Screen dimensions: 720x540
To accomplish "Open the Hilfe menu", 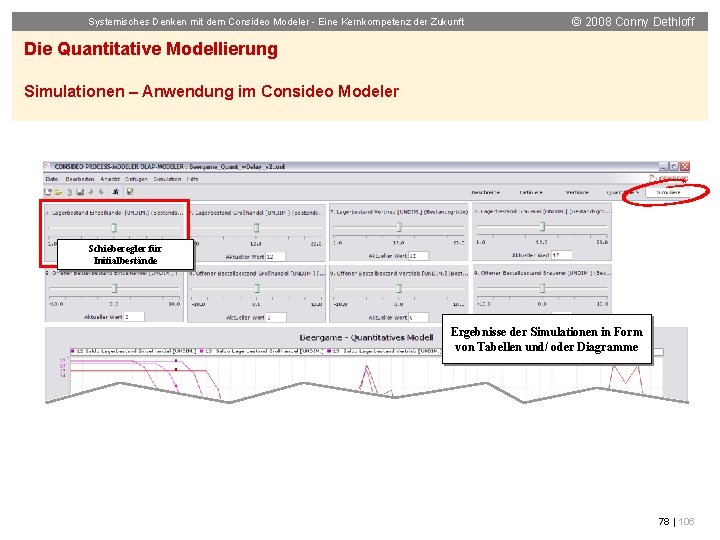I will 192,179.
